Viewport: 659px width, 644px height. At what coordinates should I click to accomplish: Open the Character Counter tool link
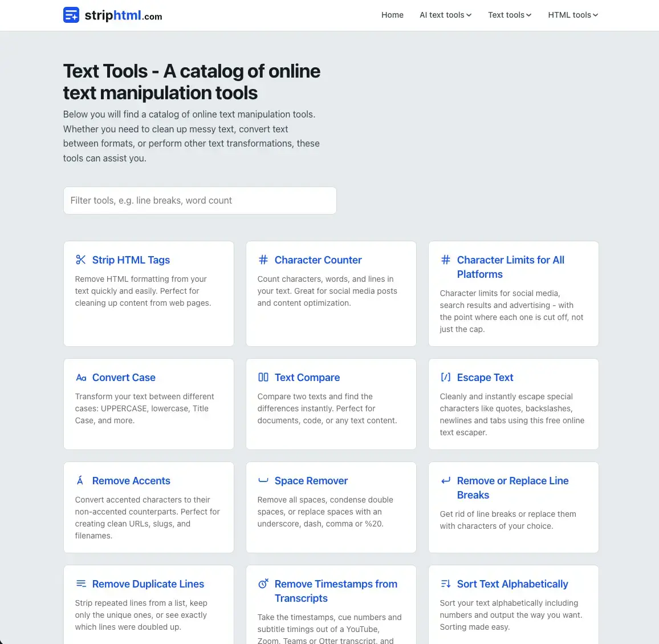click(x=318, y=260)
